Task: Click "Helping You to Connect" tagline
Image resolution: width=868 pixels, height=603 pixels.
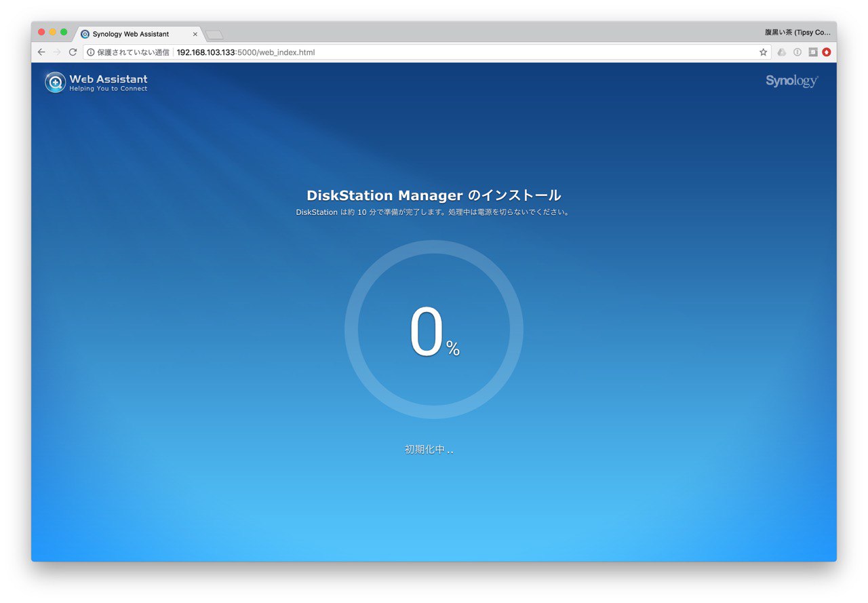Action: (x=108, y=89)
